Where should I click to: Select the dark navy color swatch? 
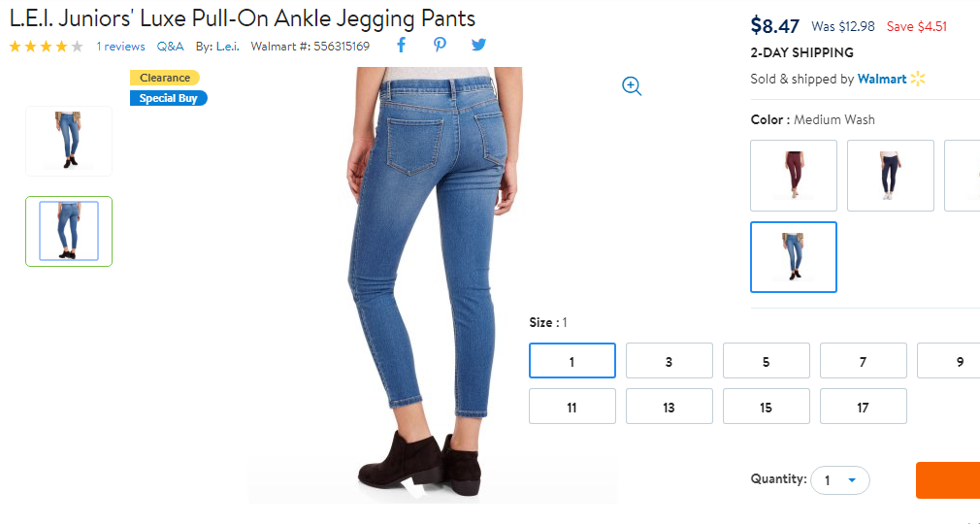891,176
